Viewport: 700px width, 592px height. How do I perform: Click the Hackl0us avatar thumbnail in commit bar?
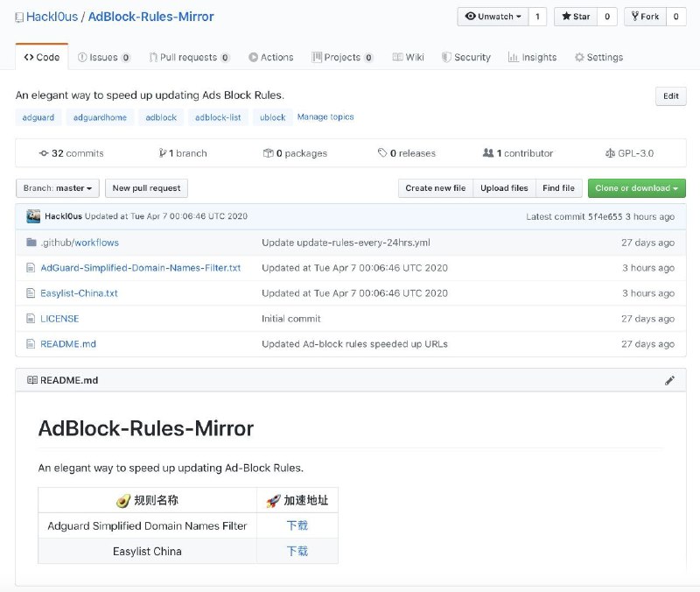[33, 216]
